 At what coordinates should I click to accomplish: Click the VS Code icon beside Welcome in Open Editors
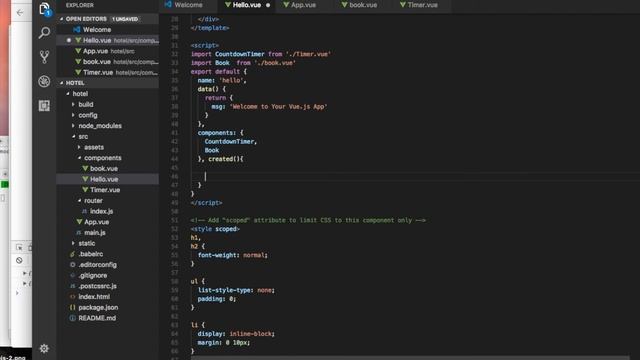point(76,29)
